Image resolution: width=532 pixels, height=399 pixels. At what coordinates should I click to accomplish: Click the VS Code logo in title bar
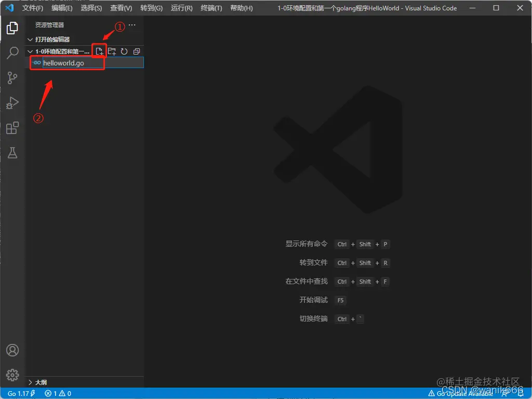pyautogui.click(x=9, y=7)
